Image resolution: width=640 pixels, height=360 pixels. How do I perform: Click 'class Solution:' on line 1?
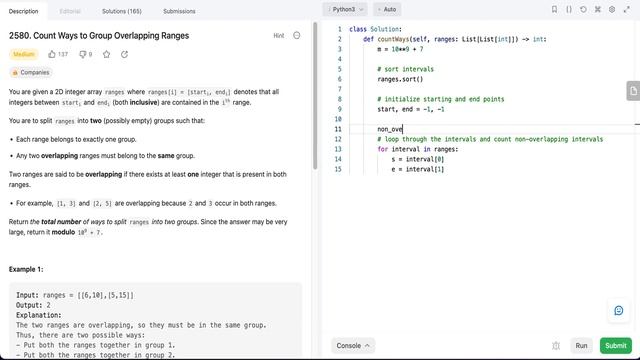coord(376,29)
